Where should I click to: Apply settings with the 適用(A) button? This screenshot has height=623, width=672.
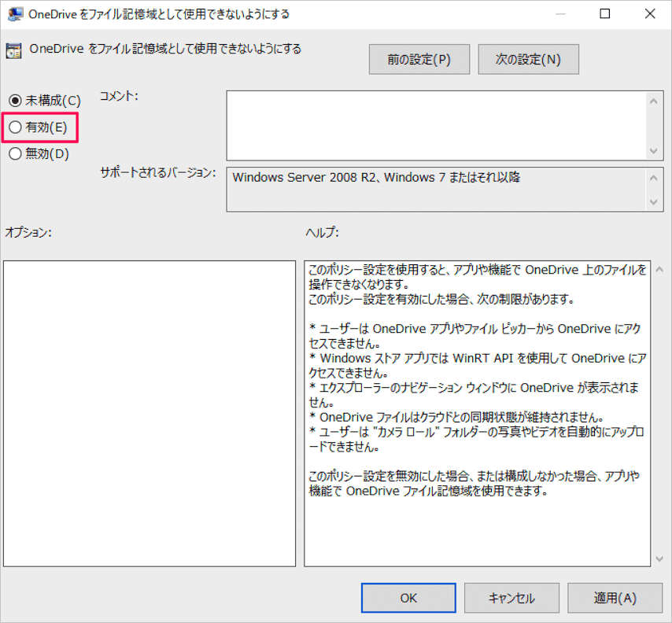615,598
